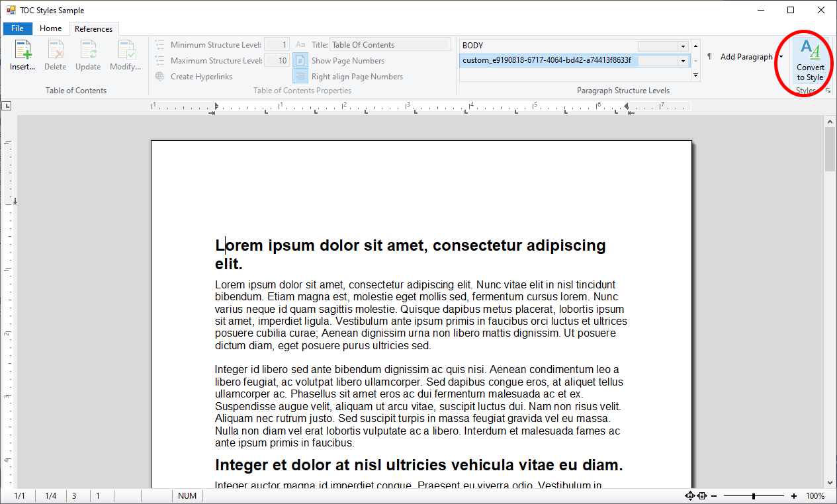Viewport: 837px width, 504px height.
Task: Click the first heading Lorem ipsum dolor sit amet
Action: pos(410,255)
